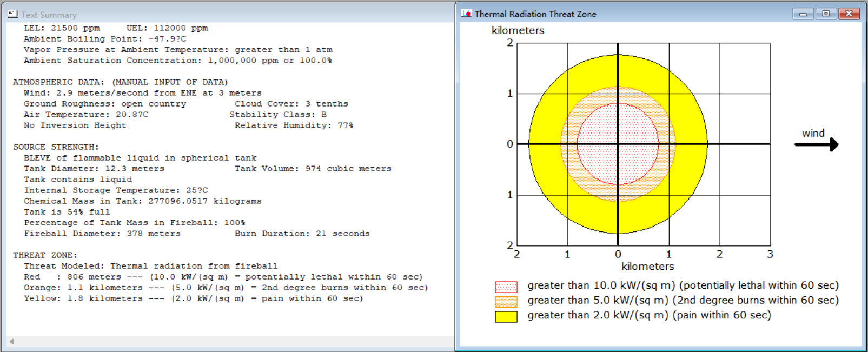Viewport: 868px width, 352px height.
Task: Click 'BLEVE of flammable liquid' line
Action: pos(140,158)
